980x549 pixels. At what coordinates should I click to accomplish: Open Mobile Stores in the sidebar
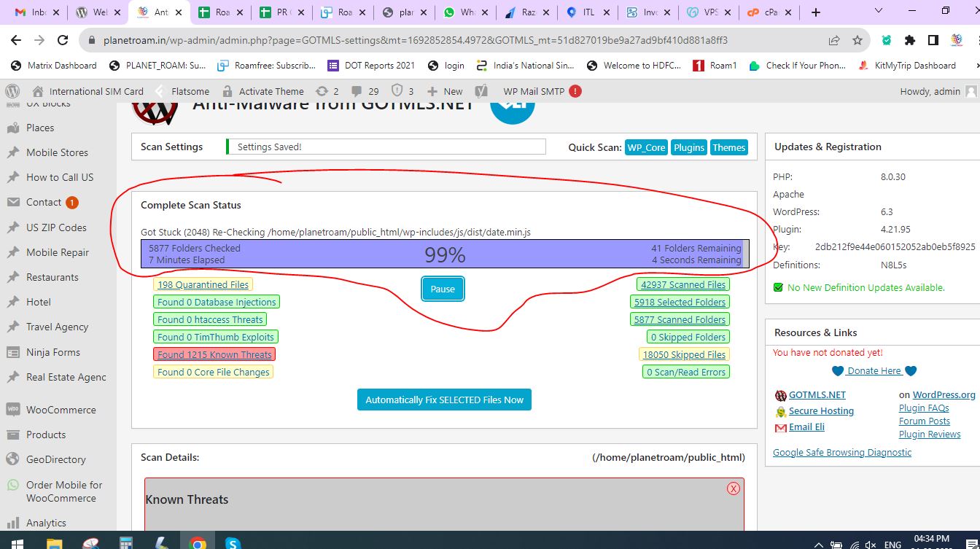coord(58,152)
